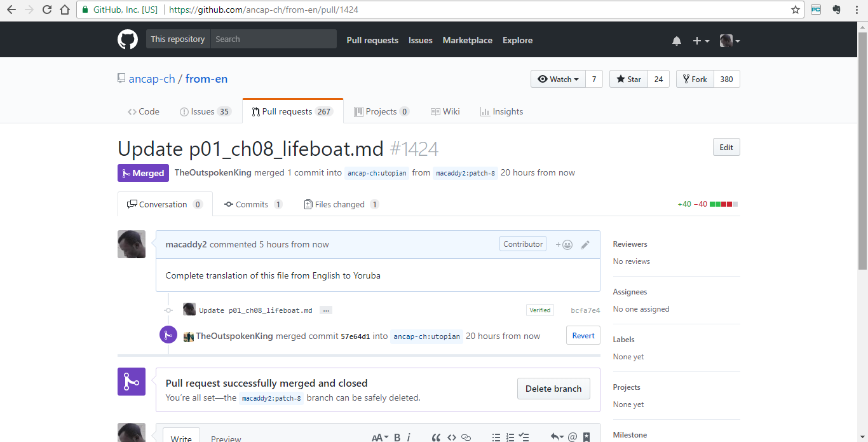Switch to Issues tab
This screenshot has width=868, height=442.
pos(205,111)
